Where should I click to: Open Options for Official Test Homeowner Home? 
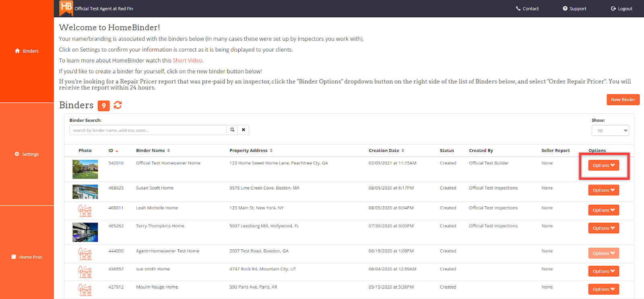point(603,166)
